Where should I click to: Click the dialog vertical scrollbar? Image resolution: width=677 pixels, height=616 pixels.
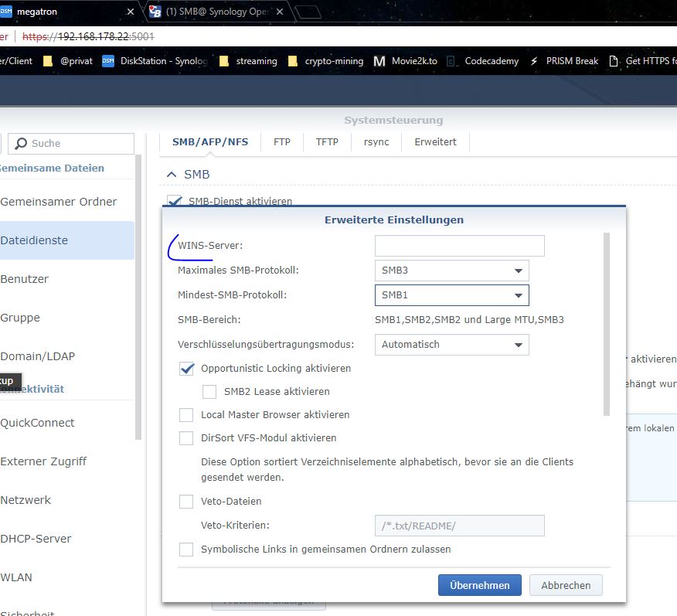tap(606, 324)
